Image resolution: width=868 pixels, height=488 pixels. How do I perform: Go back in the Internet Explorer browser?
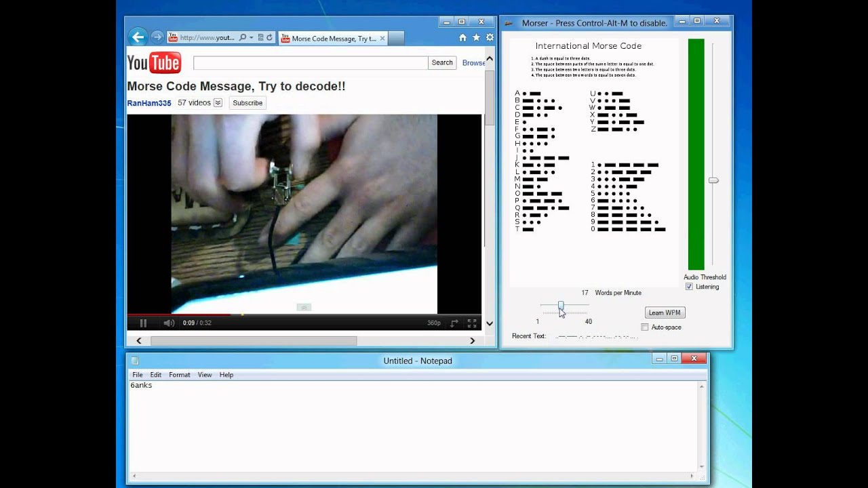pos(138,37)
